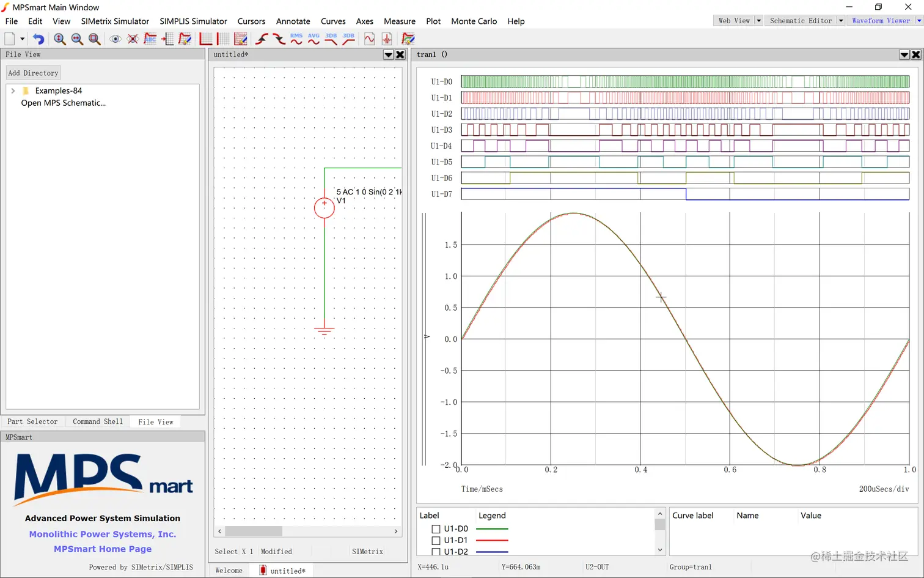Click the RMS measurement icon

[296, 39]
